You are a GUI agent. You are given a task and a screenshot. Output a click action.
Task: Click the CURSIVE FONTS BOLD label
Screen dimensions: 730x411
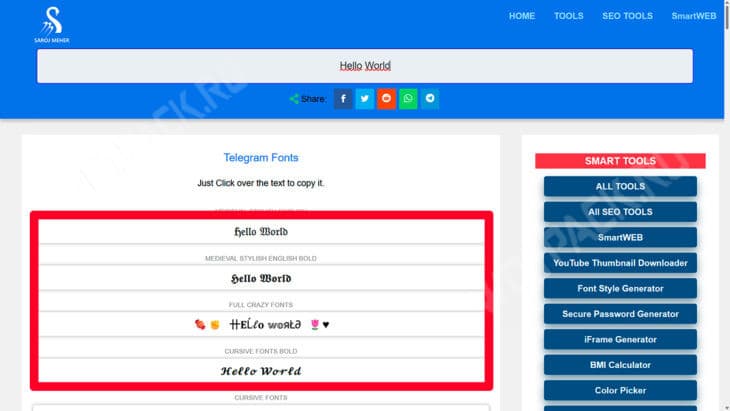pyautogui.click(x=261, y=351)
